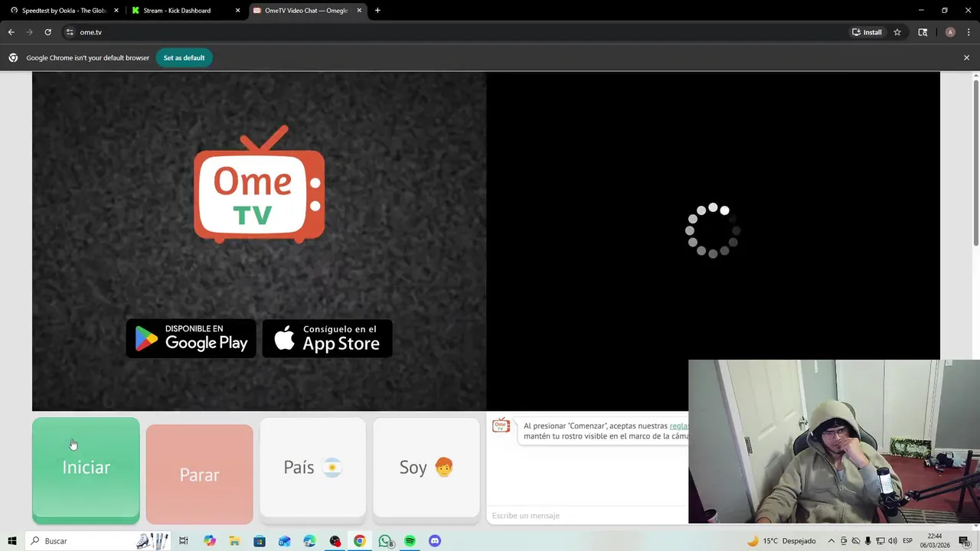Click the page vertical scrollbar thumb

(x=975, y=162)
